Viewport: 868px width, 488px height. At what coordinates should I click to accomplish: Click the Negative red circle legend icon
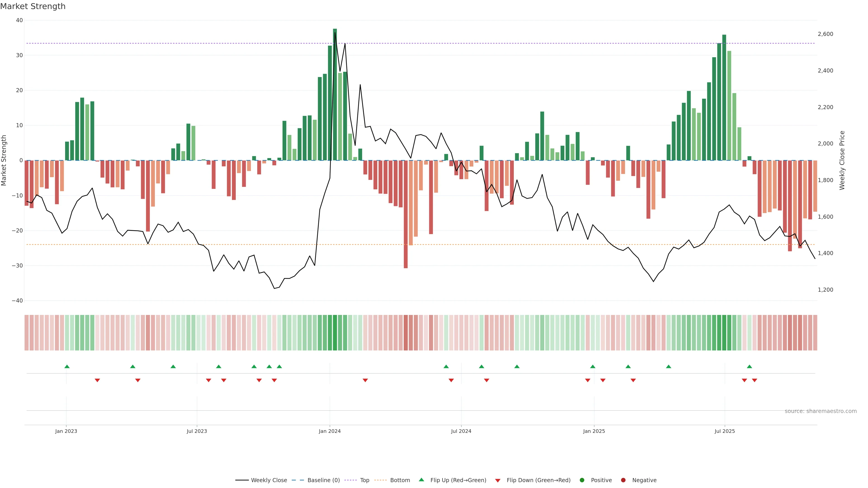pyautogui.click(x=623, y=480)
